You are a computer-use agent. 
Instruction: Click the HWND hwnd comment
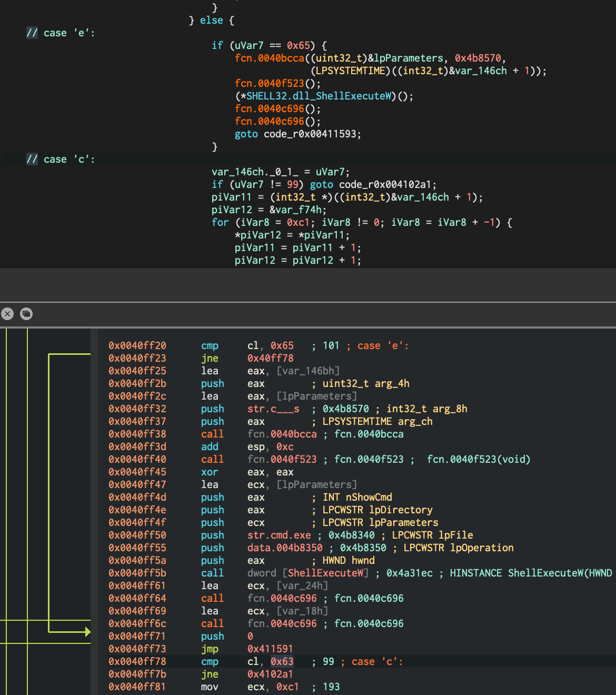click(349, 560)
